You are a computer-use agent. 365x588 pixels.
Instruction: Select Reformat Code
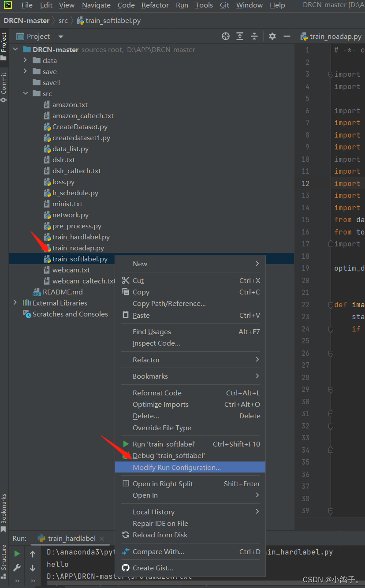click(x=190, y=393)
